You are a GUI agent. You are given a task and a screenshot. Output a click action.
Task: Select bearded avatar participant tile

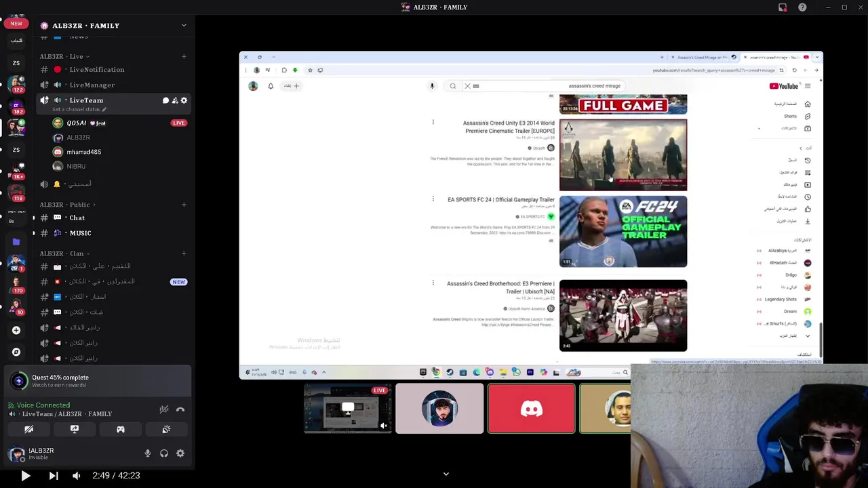point(439,409)
